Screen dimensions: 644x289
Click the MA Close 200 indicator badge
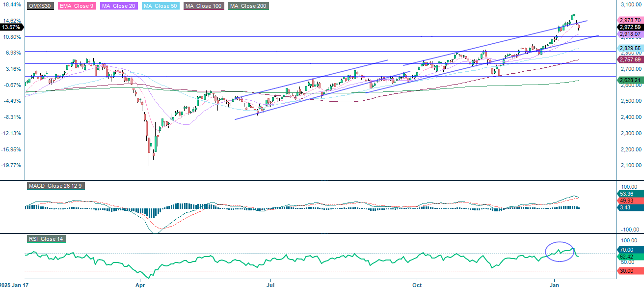point(248,7)
